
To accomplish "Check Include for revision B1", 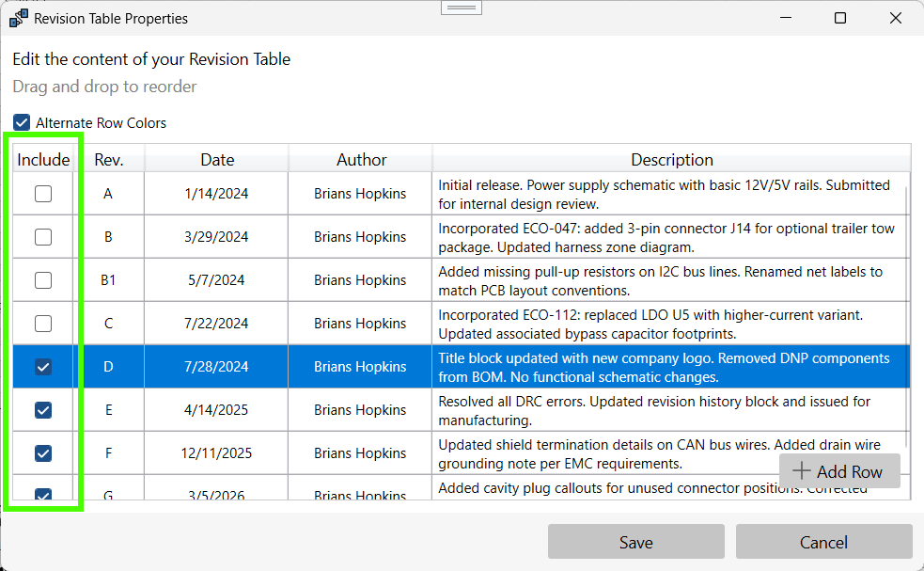I will [43, 280].
